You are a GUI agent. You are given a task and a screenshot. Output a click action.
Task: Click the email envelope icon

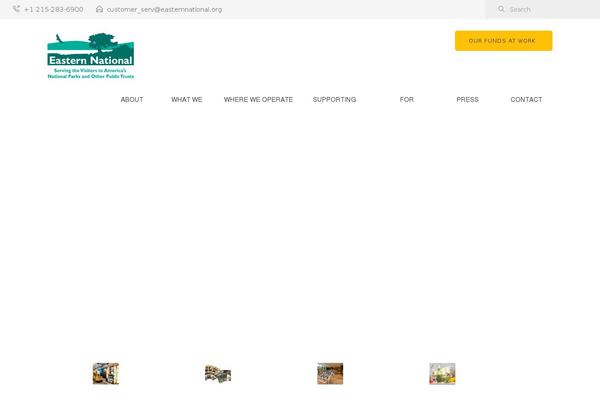tap(99, 9)
